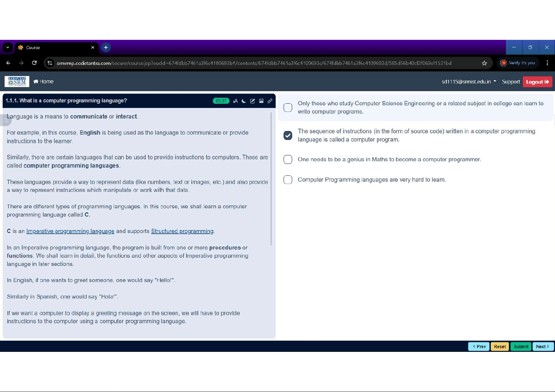Uncheck the 'sequence of instructions' answer option
This screenshot has height=392, width=555.
[x=288, y=136]
